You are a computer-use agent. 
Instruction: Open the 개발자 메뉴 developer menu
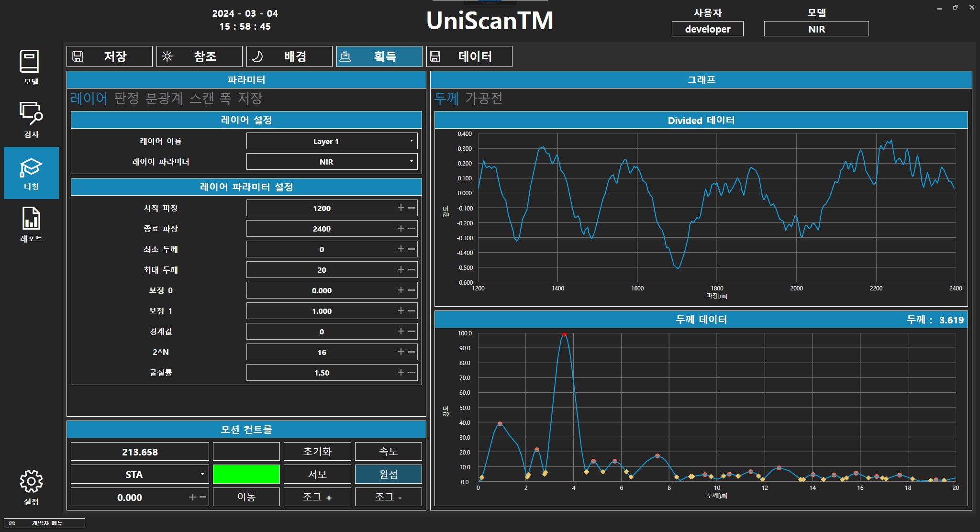(x=45, y=523)
